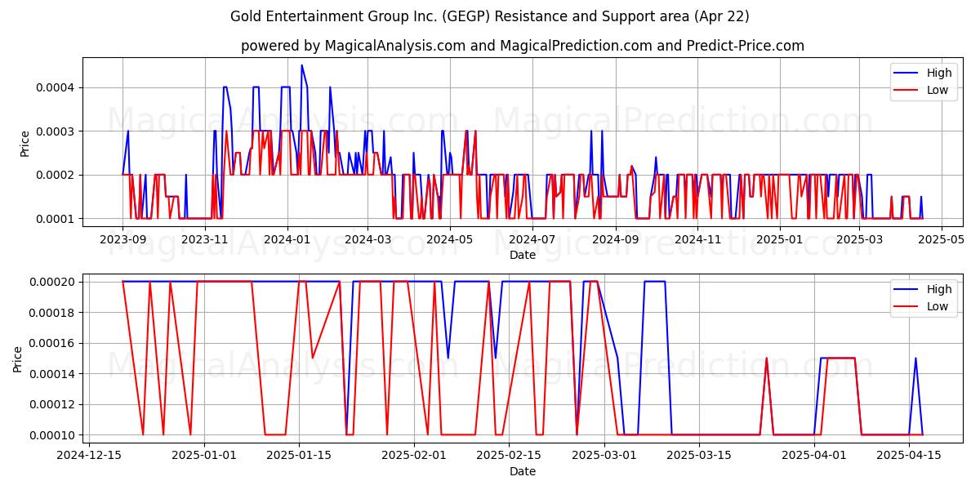Click the 0.00010 tick label
This screenshot has width=980, height=490.
click(54, 435)
